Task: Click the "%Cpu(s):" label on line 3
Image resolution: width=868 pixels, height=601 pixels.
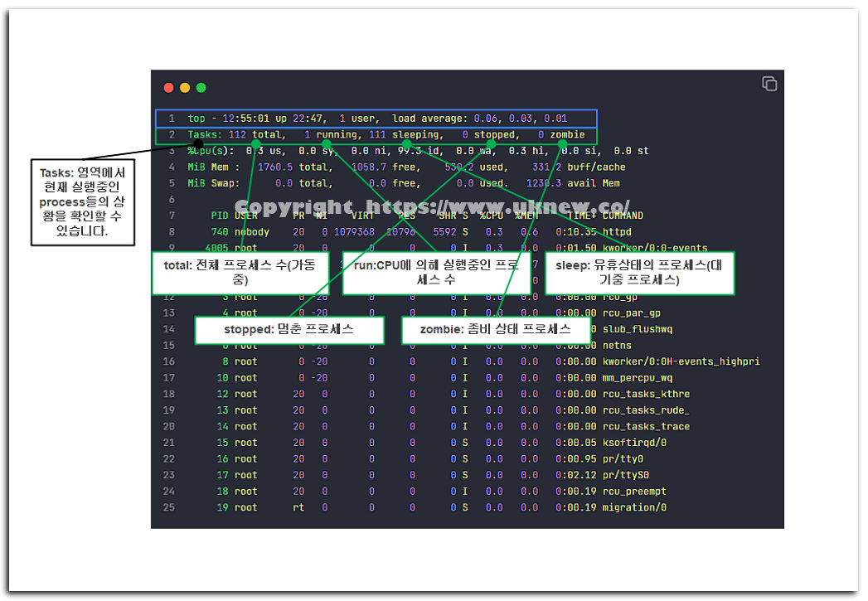Action: 211,151
